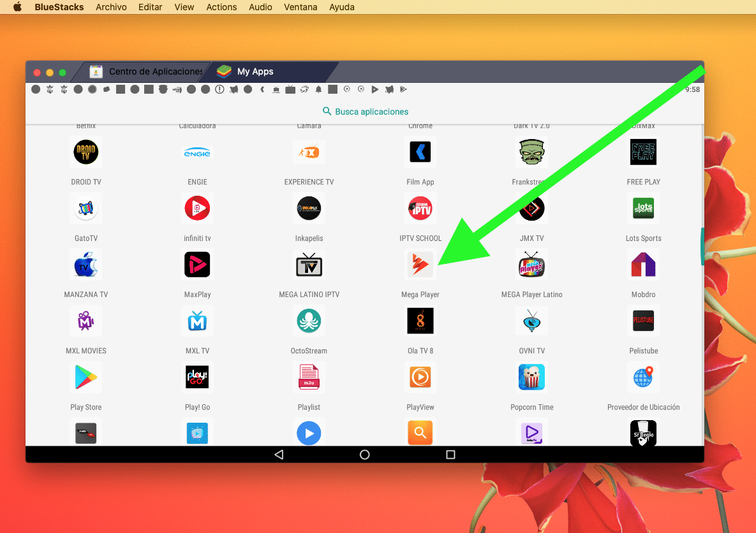Launch the MANZANA TV app
The image size is (756, 533).
[x=85, y=265]
